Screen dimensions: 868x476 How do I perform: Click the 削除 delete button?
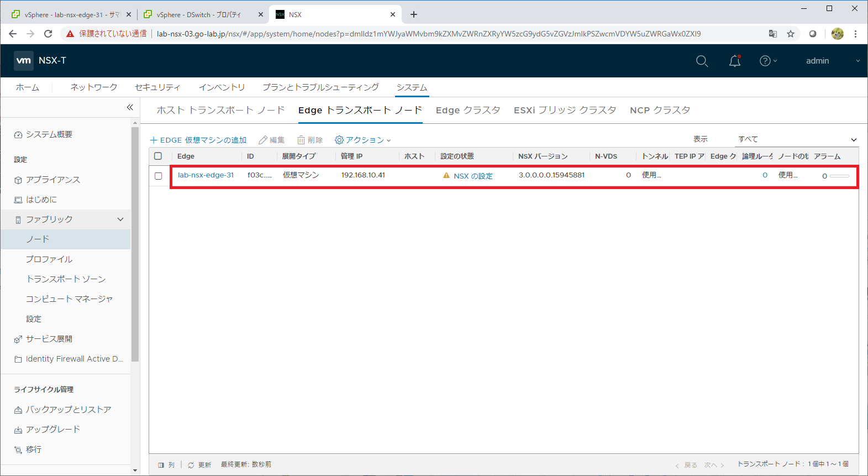click(x=310, y=140)
